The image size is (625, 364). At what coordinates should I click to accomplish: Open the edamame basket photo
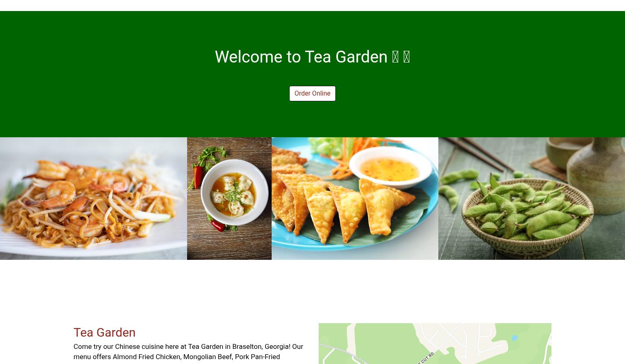[x=531, y=198]
